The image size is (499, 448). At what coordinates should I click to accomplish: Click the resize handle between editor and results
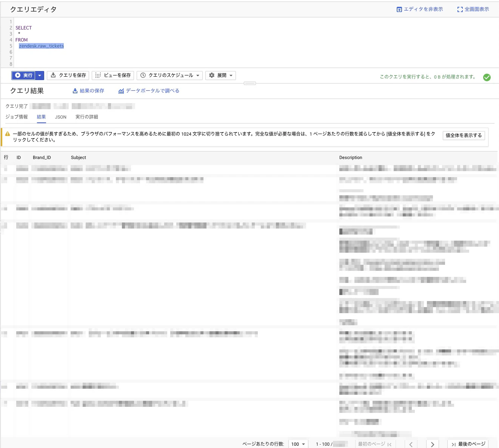(x=250, y=83)
